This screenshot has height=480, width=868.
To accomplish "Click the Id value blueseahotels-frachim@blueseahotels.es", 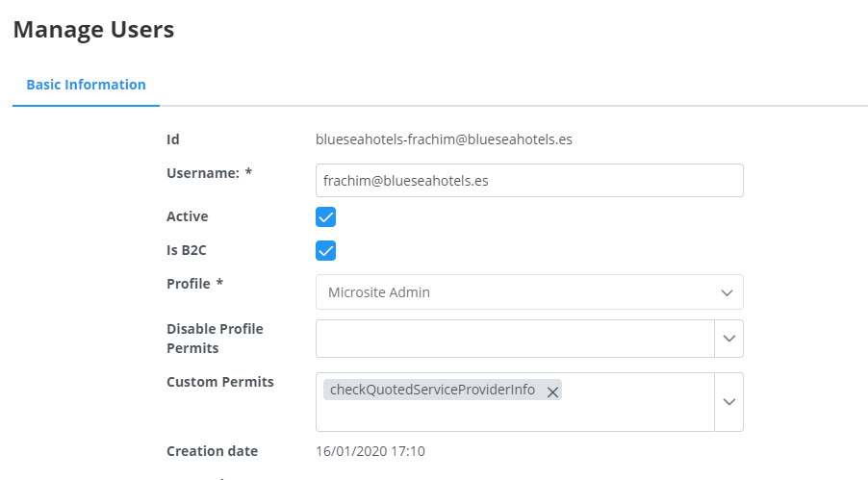I will coord(444,139).
